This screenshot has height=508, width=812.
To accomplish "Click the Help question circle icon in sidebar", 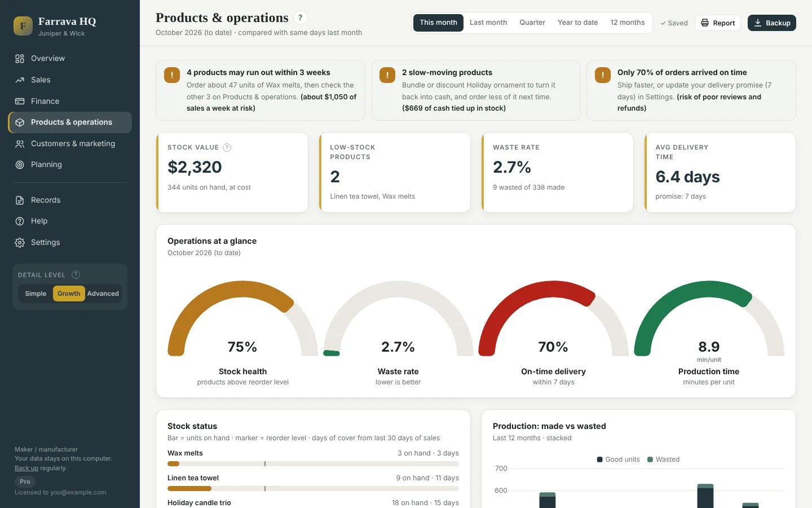I will pos(20,221).
